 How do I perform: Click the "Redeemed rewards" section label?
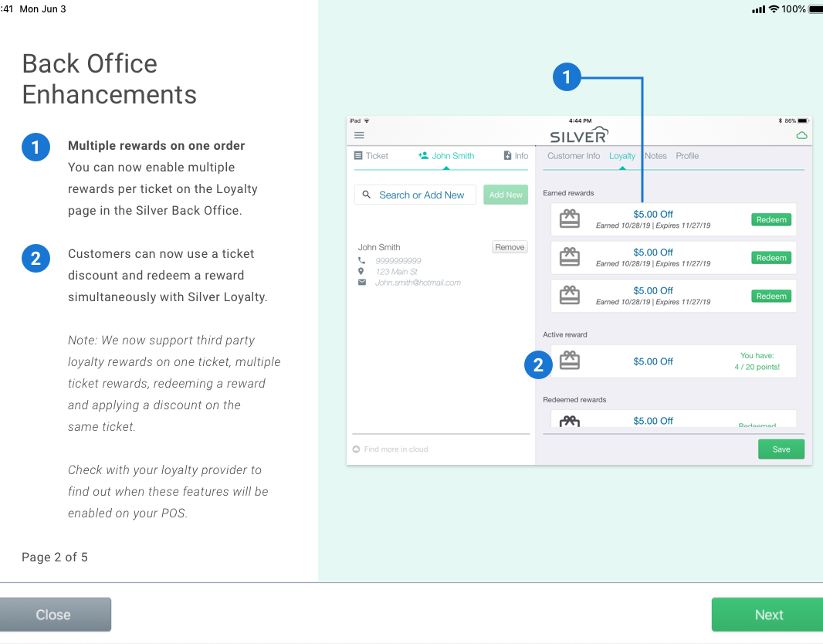tap(574, 399)
